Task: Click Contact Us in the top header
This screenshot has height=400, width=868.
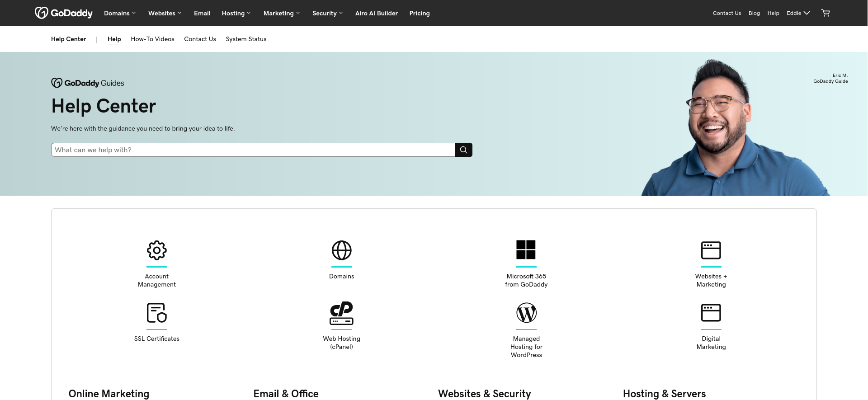Action: click(x=727, y=13)
